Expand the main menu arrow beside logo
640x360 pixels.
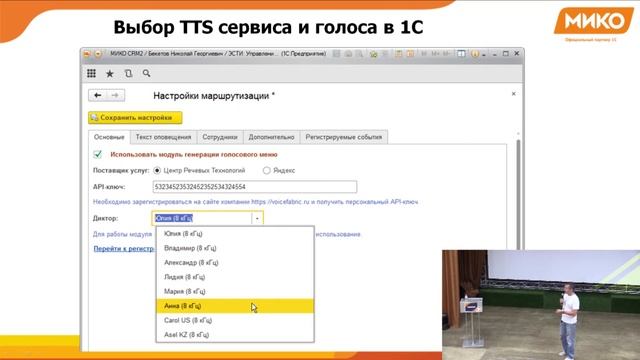pos(98,53)
